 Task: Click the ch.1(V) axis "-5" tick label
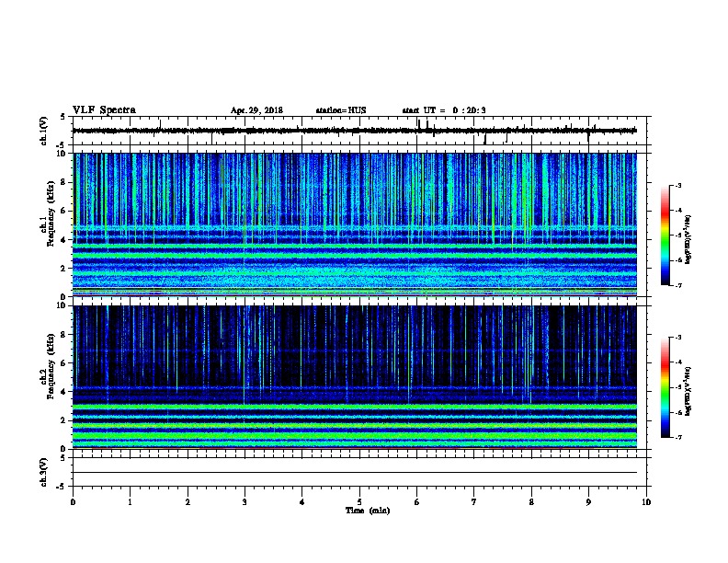(x=60, y=145)
